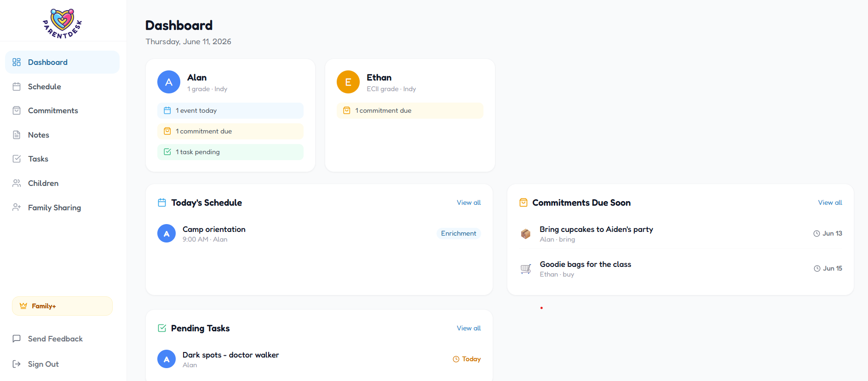Image resolution: width=868 pixels, height=381 pixels.
Task: Click the Family+ plan badge
Action: 63,306
